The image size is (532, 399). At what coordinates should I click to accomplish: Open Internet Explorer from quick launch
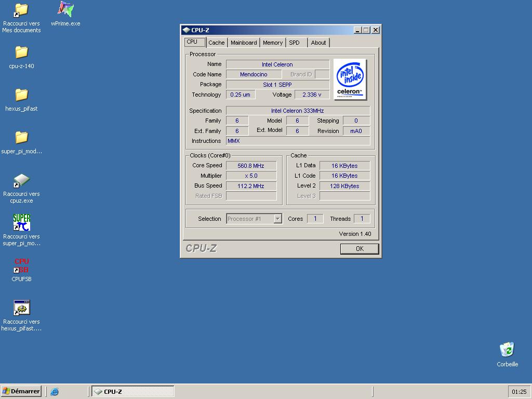click(54, 392)
